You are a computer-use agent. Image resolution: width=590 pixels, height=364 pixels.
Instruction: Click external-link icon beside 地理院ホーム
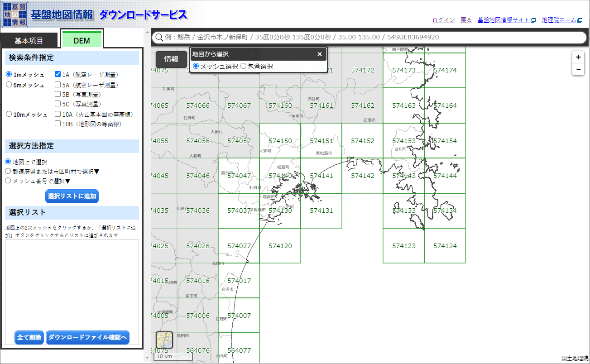pyautogui.click(x=580, y=20)
